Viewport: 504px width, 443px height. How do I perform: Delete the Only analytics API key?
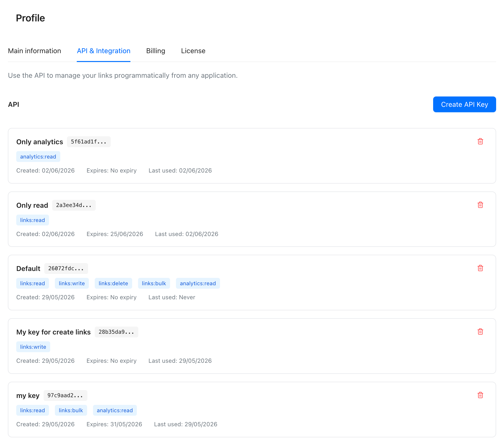pos(480,142)
